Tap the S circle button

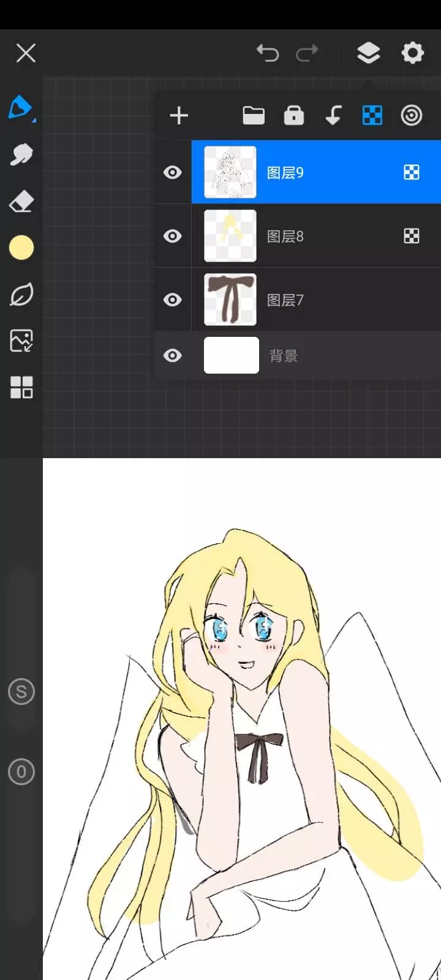pyautogui.click(x=21, y=692)
